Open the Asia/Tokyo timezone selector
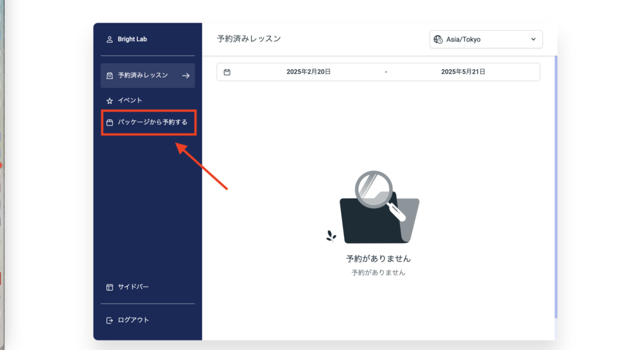The width and height of the screenshot is (644, 350). pyautogui.click(x=486, y=39)
